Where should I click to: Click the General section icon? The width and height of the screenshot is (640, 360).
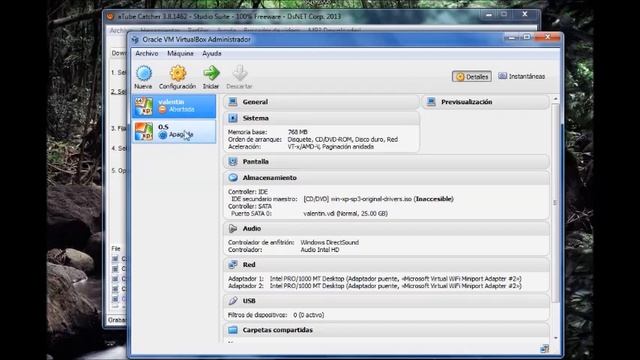pyautogui.click(x=233, y=102)
